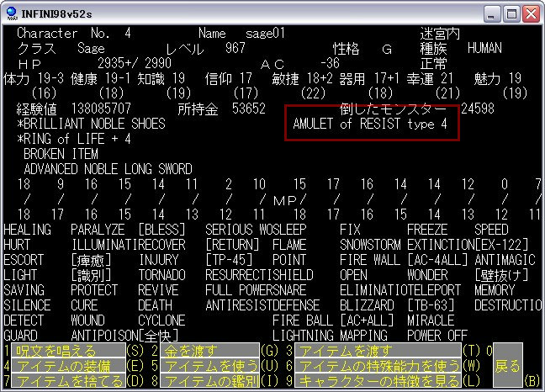545x392 pixels.
Task: Select the BROKEN ITEM entry
Action: (x=61, y=154)
